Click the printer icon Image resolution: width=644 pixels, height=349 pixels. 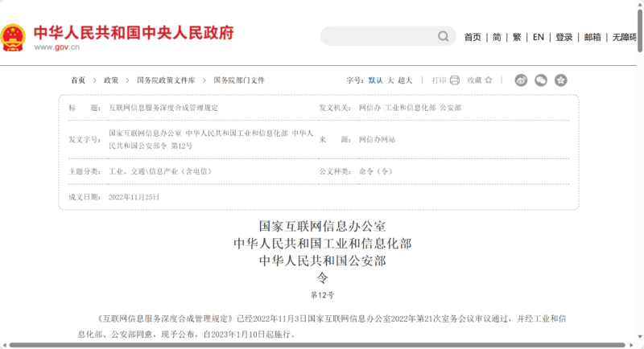[455, 80]
